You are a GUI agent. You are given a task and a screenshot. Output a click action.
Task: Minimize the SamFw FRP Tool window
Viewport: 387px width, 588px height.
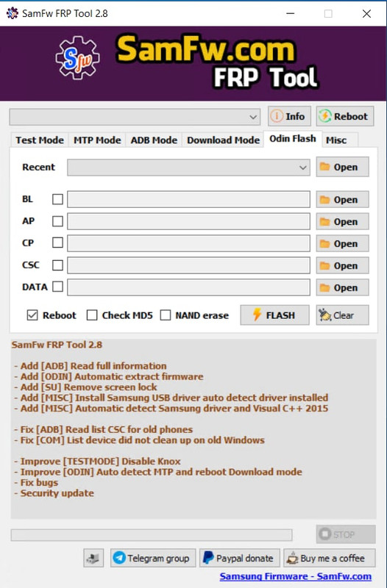[x=290, y=13]
